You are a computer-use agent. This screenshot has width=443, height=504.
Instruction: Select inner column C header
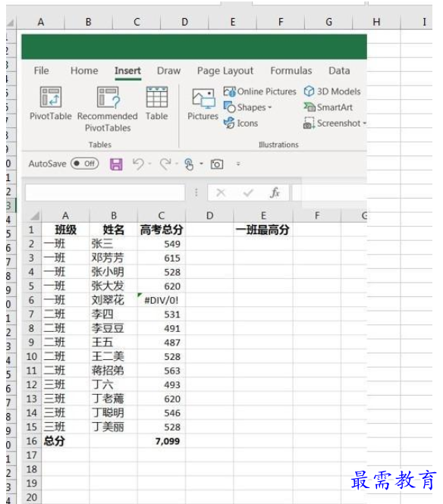click(x=162, y=216)
